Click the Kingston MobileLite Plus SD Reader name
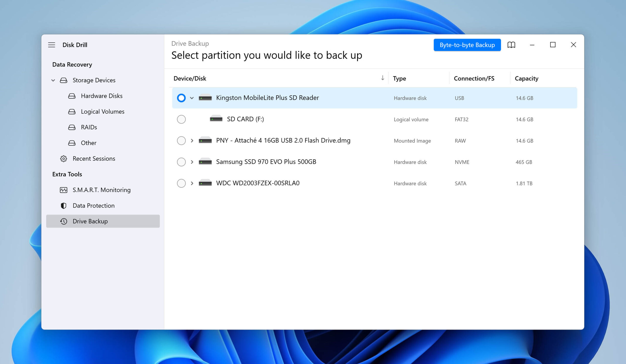Screen dimensions: 626x364 tap(268, 98)
